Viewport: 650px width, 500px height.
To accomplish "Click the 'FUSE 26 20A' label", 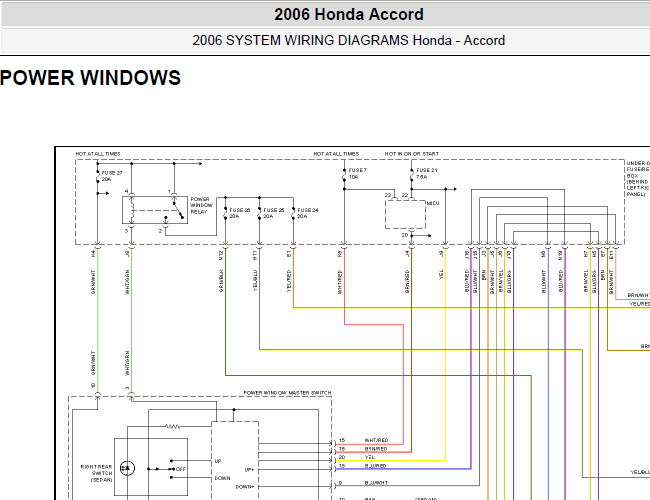I will pyautogui.click(x=240, y=213).
